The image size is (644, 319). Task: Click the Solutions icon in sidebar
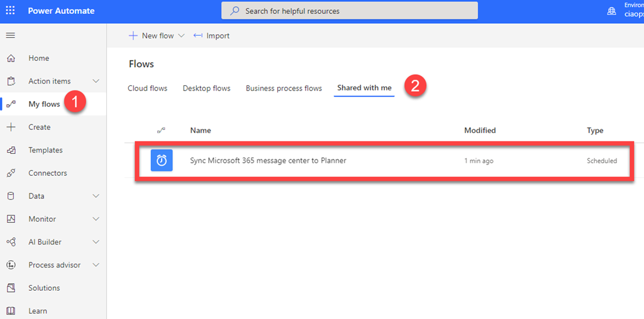click(11, 288)
